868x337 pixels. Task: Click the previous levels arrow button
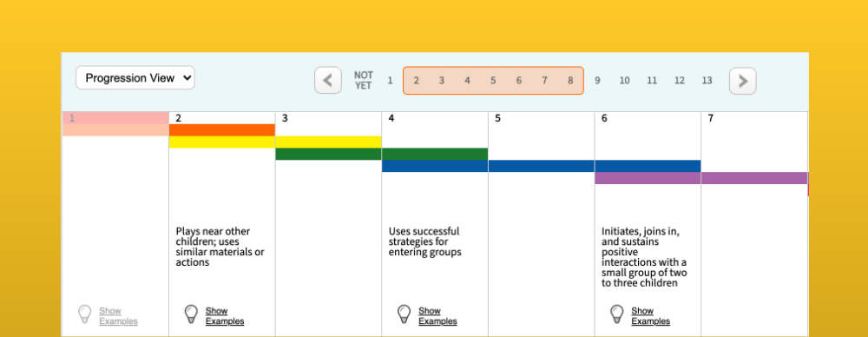pos(328,81)
